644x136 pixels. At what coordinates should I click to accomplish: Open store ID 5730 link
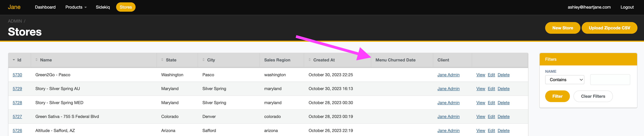(x=17, y=75)
